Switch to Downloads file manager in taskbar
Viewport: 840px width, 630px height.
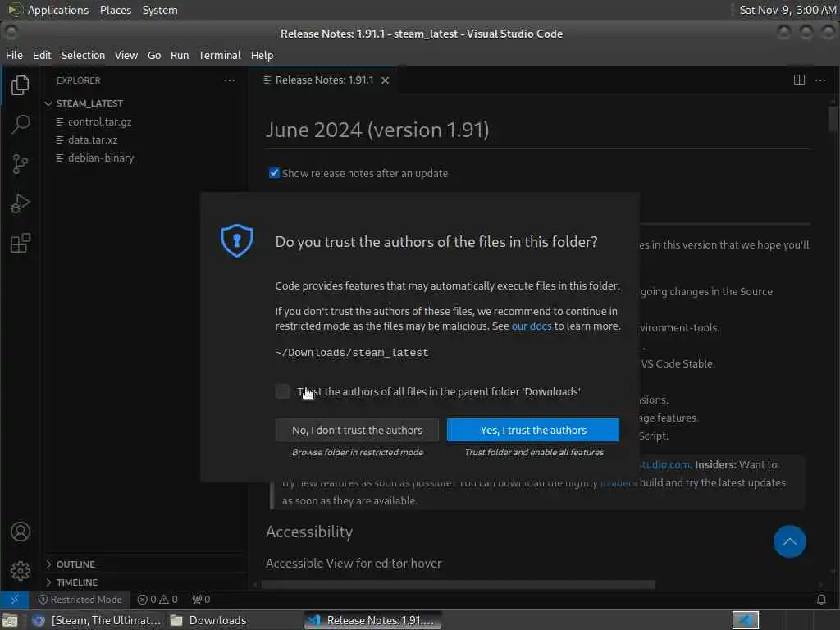click(209, 620)
